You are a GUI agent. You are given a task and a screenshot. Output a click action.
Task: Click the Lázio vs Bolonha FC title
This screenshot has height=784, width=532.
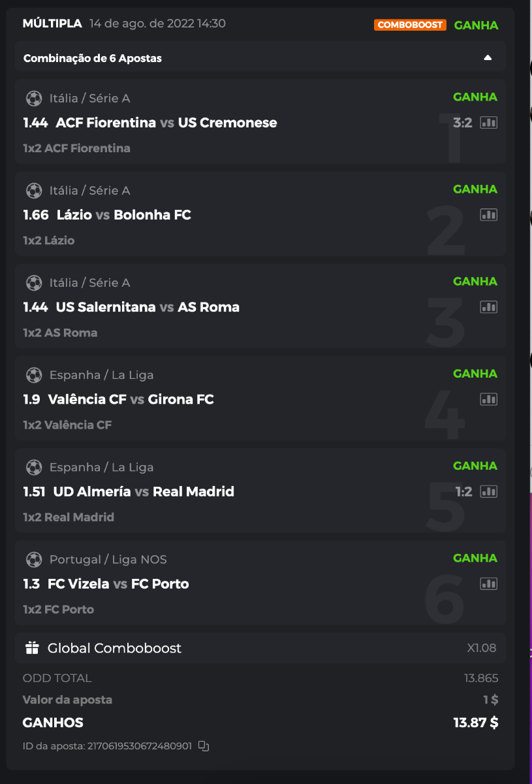124,215
